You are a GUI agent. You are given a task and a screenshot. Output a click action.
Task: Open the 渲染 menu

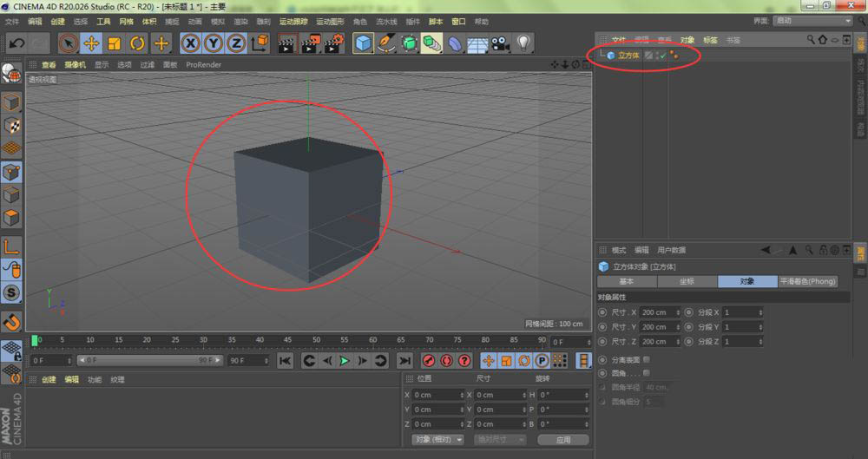[x=240, y=21]
